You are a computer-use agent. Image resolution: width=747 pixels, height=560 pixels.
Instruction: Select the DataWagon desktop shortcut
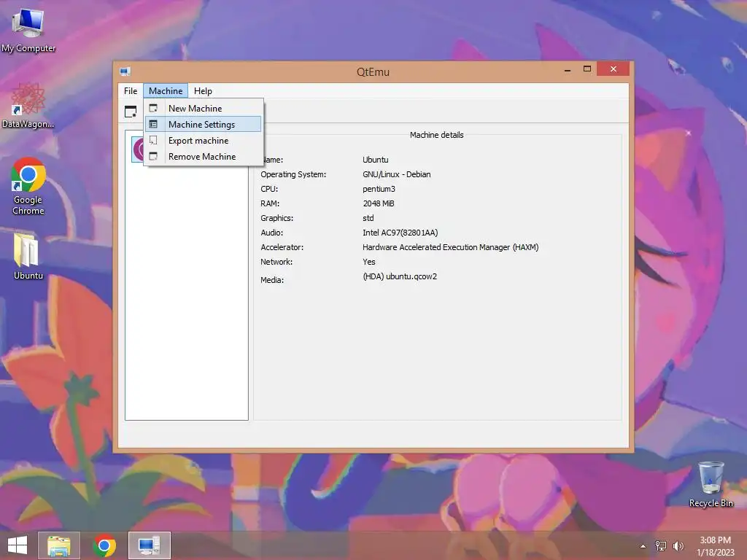28,106
